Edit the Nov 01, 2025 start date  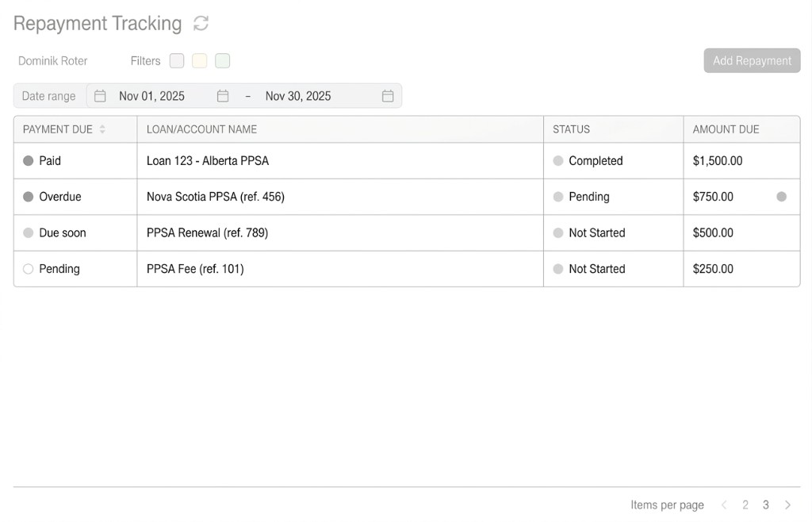pos(151,96)
